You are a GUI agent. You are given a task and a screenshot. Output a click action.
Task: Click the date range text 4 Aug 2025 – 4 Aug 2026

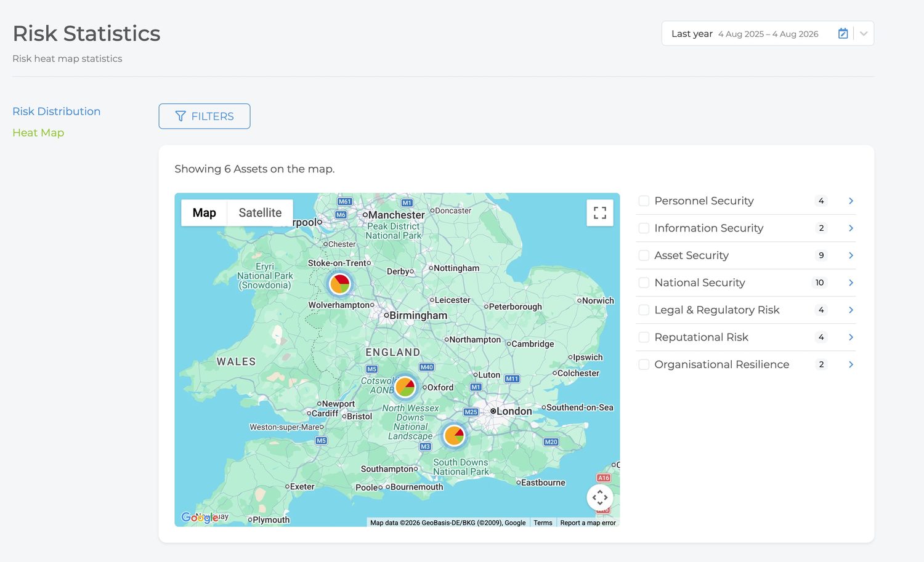click(x=768, y=34)
